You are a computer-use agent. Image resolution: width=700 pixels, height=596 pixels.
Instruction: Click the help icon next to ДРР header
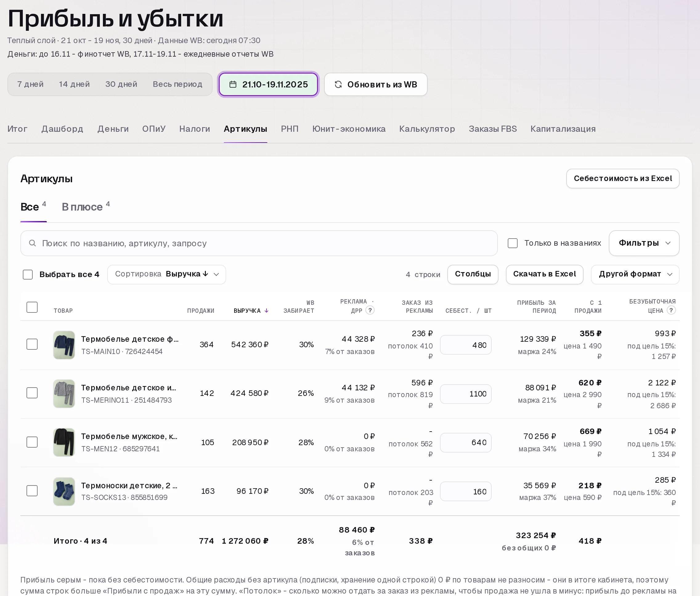point(370,310)
